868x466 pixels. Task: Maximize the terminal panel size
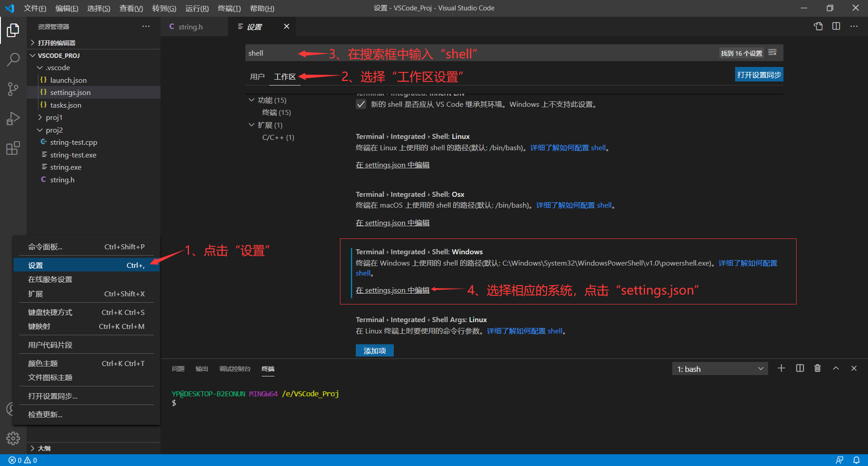tap(836, 368)
